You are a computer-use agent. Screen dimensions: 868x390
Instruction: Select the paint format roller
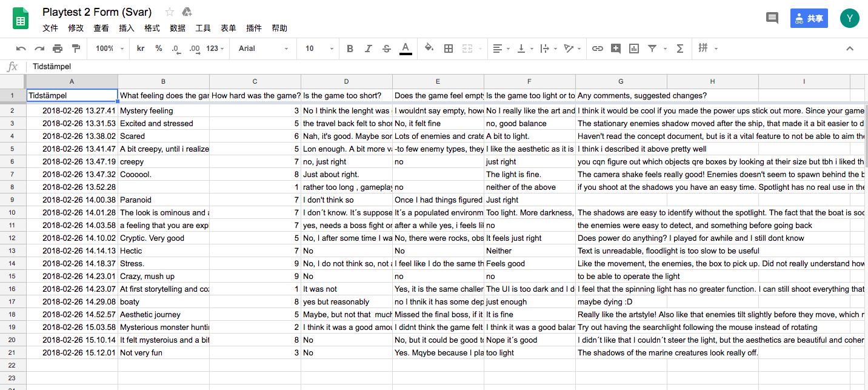coord(76,49)
